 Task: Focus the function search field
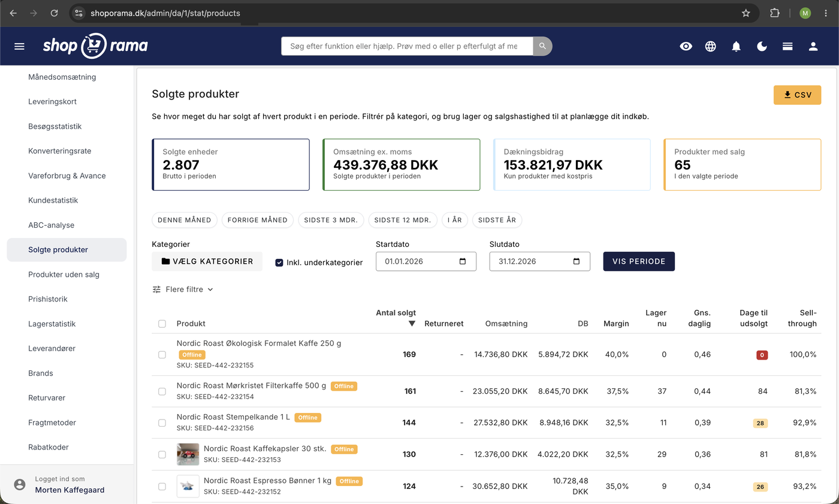tap(407, 46)
